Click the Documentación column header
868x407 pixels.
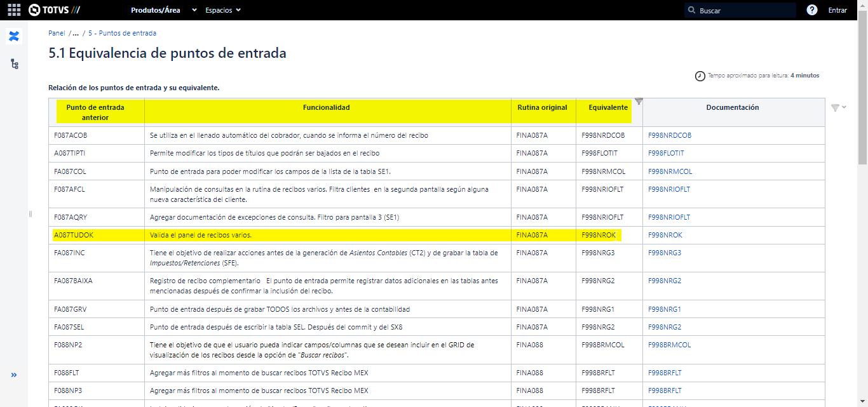733,112
